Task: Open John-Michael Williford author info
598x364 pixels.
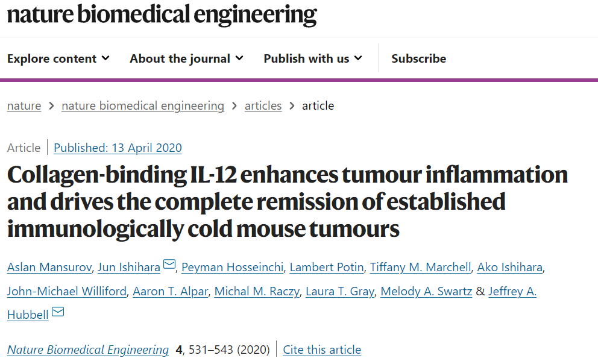Action: point(67,291)
